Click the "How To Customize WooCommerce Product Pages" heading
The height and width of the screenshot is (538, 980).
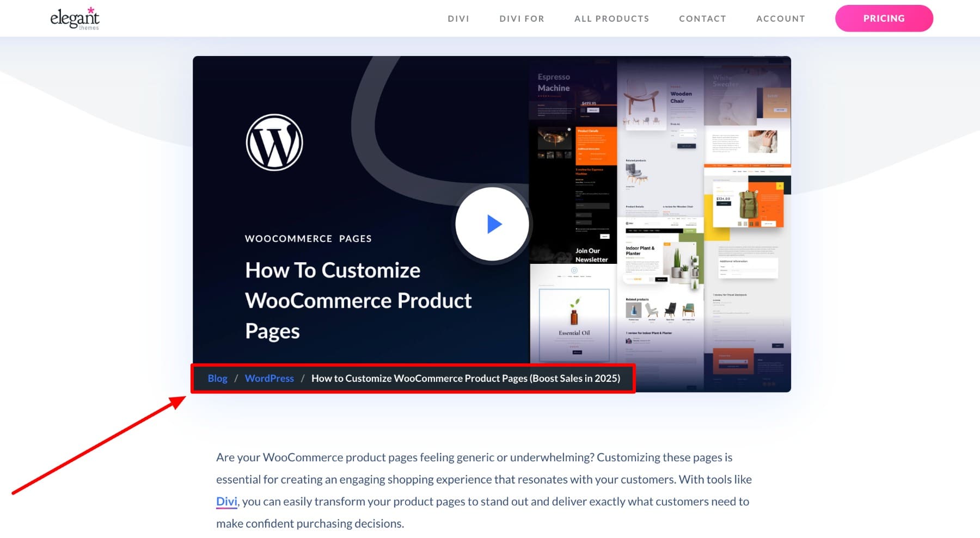pos(358,301)
